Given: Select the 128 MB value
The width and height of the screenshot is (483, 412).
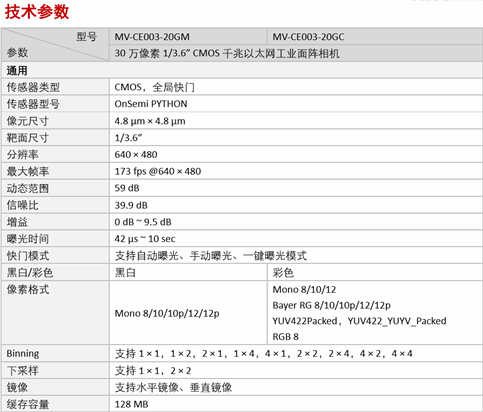Looking at the screenshot, I should [x=131, y=404].
